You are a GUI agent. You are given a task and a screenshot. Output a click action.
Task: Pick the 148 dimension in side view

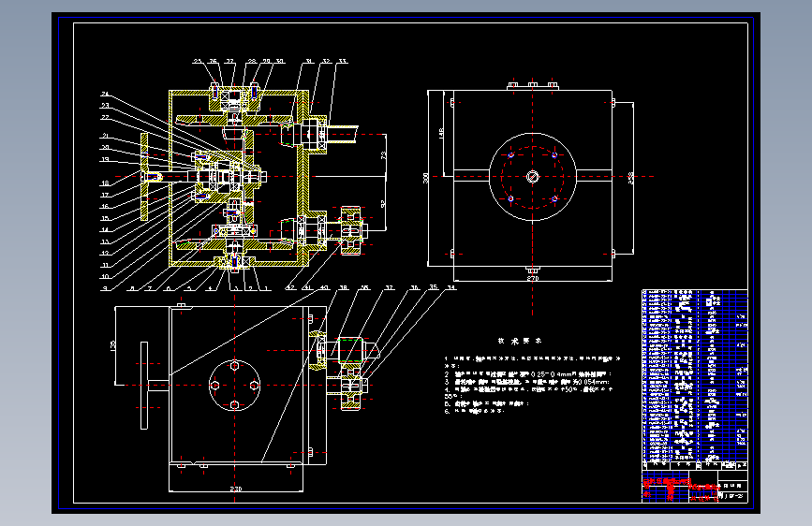[x=441, y=133]
